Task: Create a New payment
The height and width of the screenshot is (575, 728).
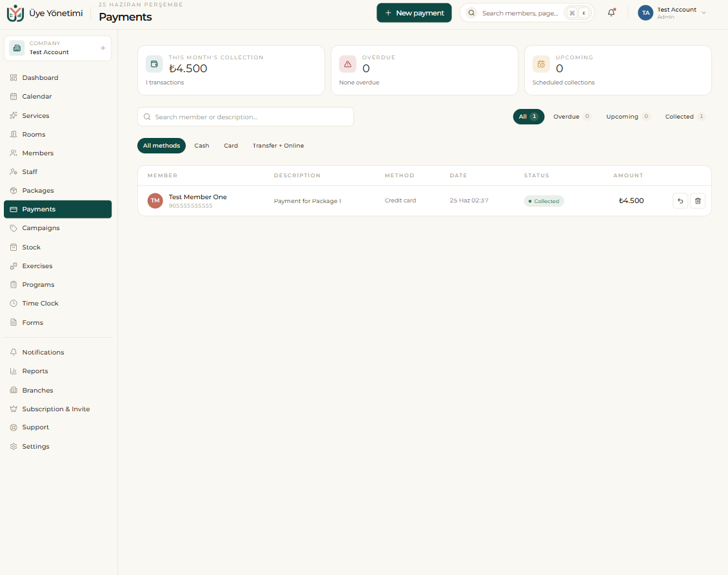Action: tap(414, 13)
